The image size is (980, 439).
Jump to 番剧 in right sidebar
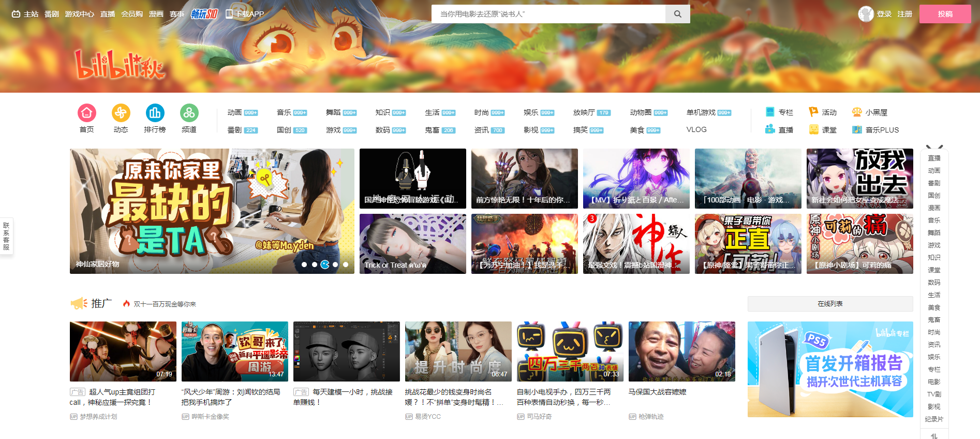[934, 183]
